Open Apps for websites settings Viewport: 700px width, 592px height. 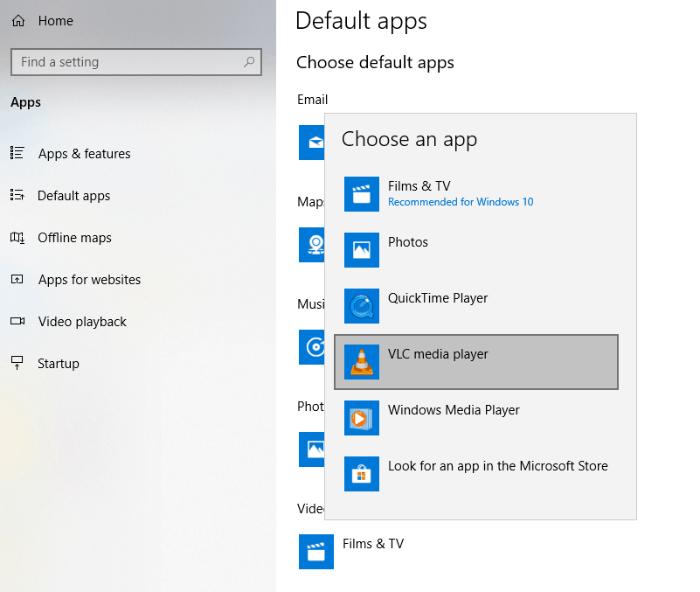[x=89, y=279]
